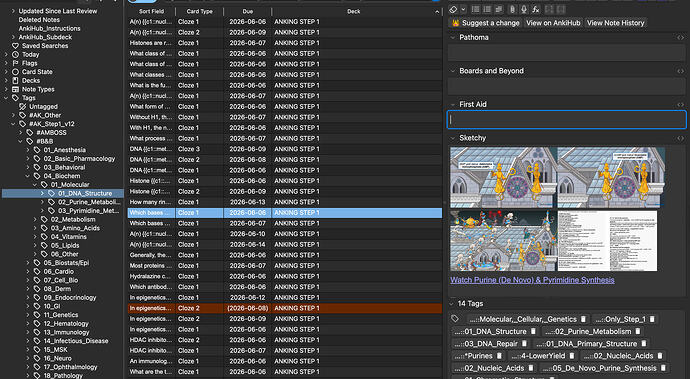Select the 'Hydralazine c...' card row

[285, 276]
